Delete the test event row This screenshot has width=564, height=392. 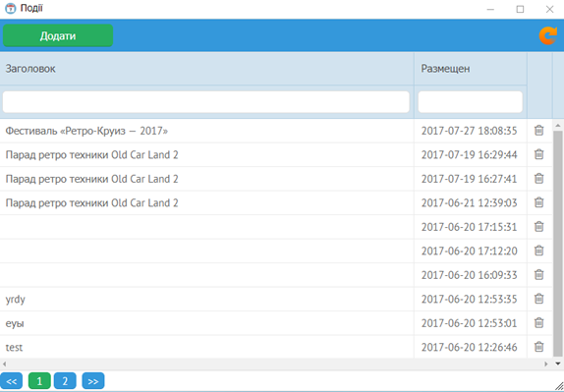538,347
